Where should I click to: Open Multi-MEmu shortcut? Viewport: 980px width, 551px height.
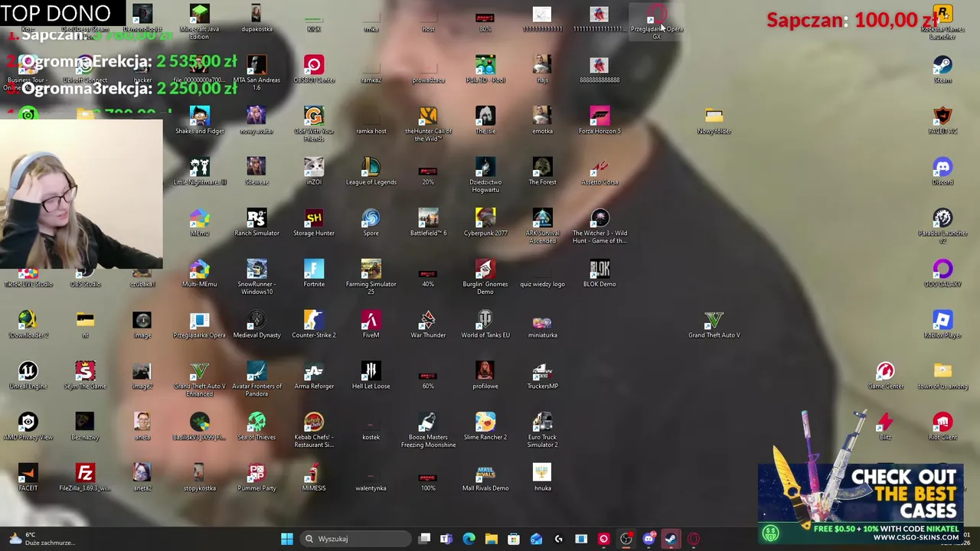pos(199,274)
